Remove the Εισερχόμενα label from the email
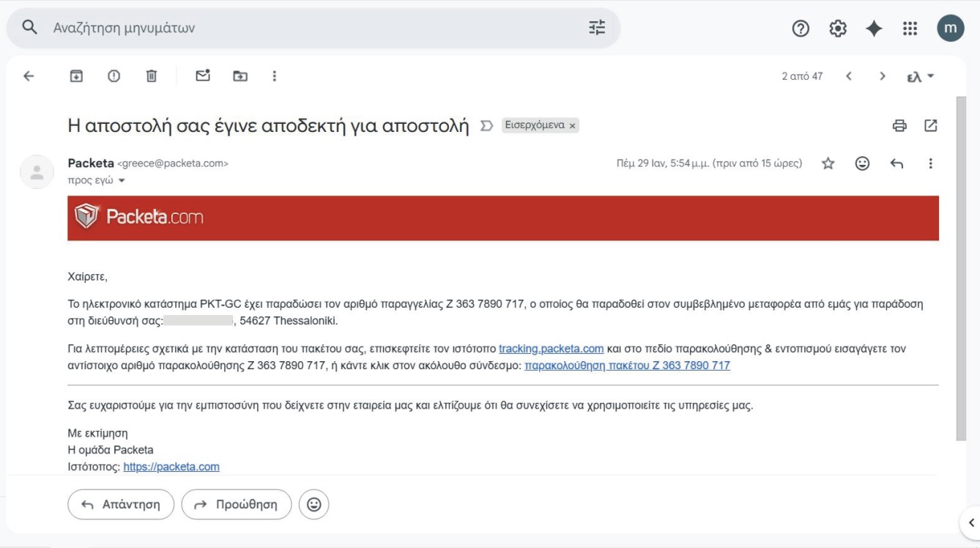Image resolution: width=980 pixels, height=548 pixels. [x=573, y=126]
